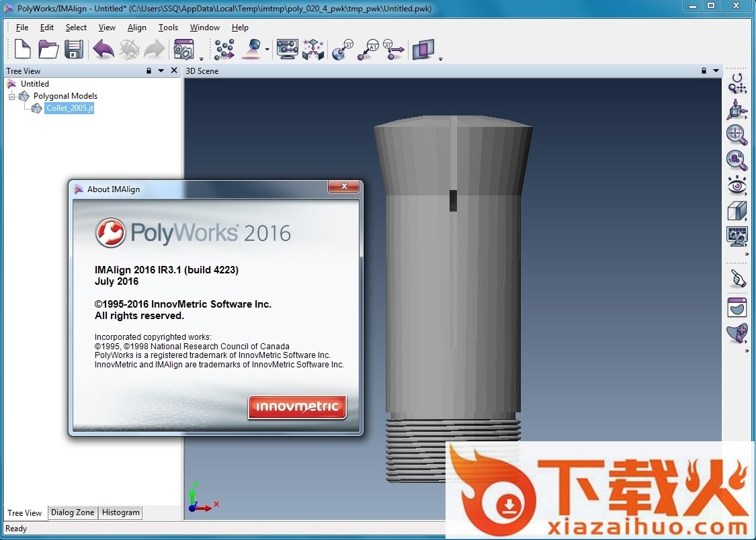Save project using floppy disk icon
756x540 pixels.
click(x=73, y=49)
